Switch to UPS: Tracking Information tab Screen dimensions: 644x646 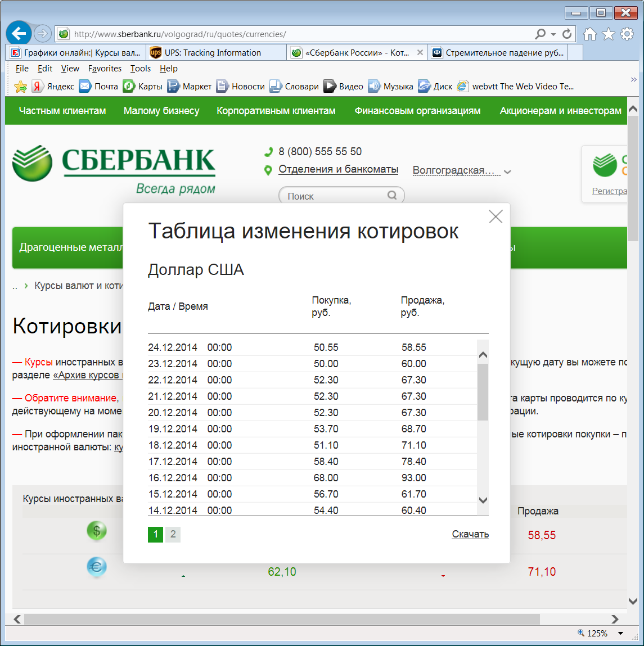click(216, 53)
